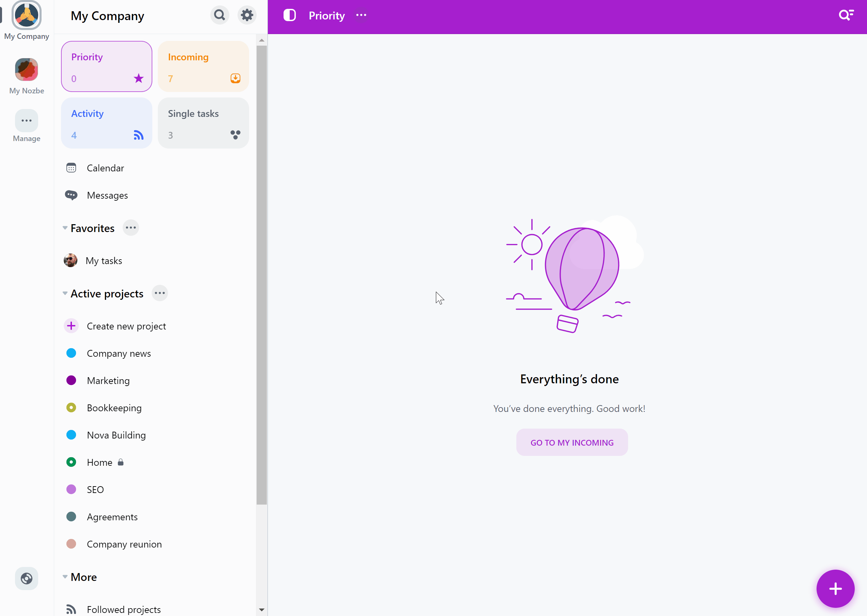Screen dimensions: 867x616
Task: Expand the More section
Action: pyautogui.click(x=64, y=577)
